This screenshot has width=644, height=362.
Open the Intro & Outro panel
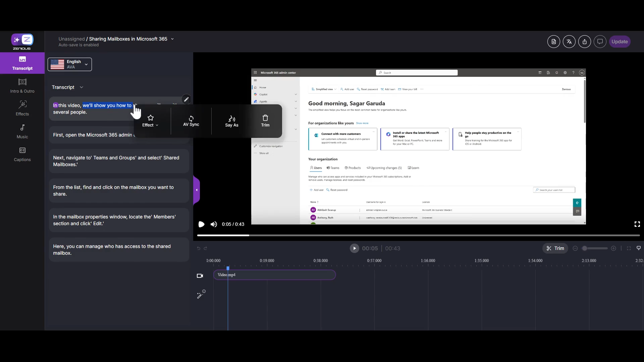pos(22,86)
